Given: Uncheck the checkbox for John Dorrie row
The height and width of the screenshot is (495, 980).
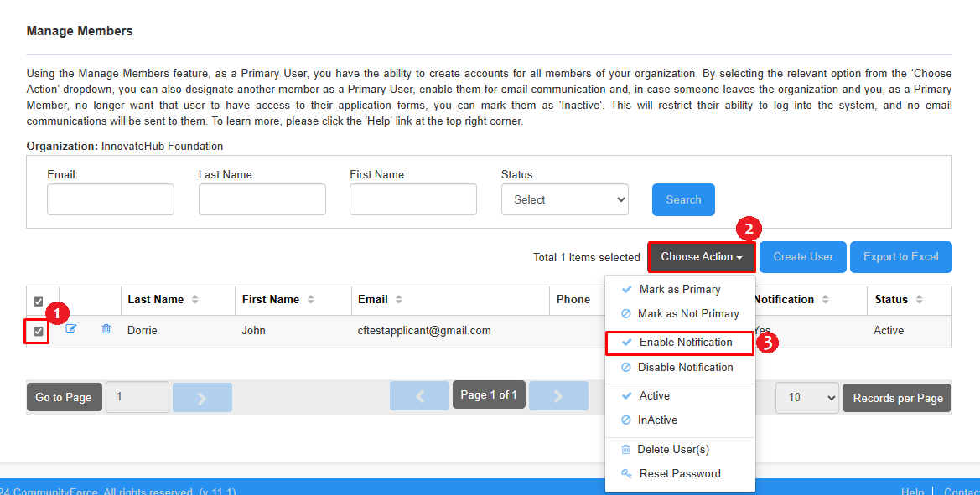Looking at the screenshot, I should click(x=39, y=332).
